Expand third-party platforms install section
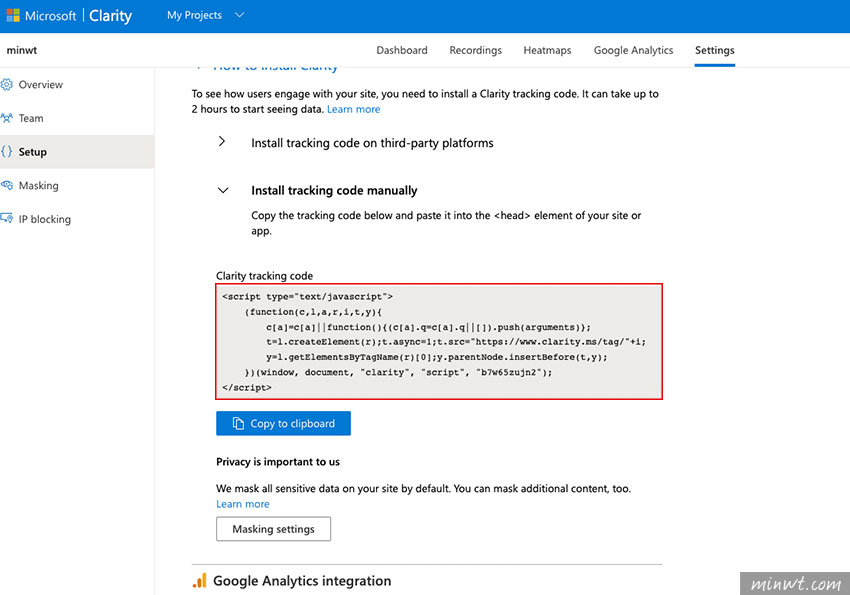This screenshot has height=595, width=850. 222,141
